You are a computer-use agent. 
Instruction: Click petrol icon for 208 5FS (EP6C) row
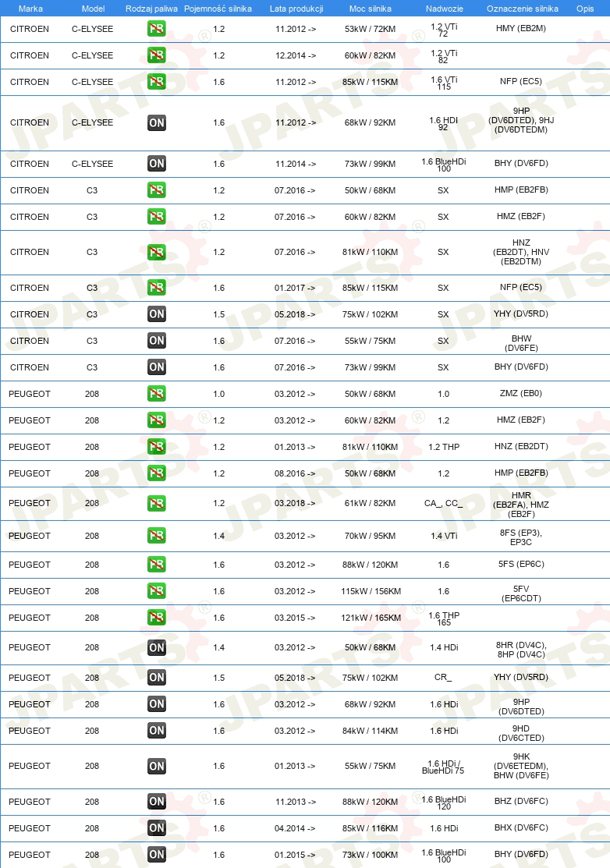click(x=157, y=565)
